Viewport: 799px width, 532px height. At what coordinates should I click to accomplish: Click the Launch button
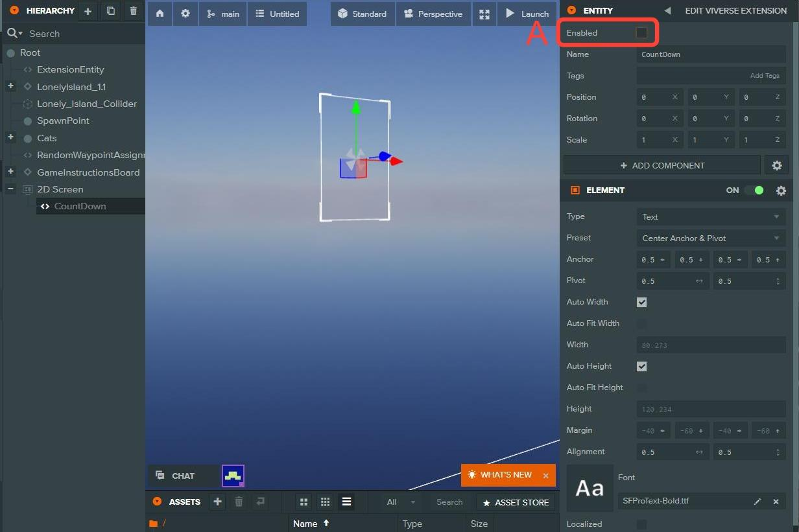click(527, 14)
